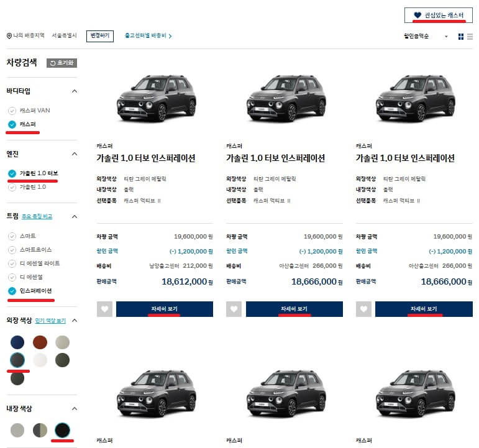Uncheck the 가솔린 1.0 터보 engine
Image resolution: width=479 pixels, height=448 pixels.
coord(33,173)
